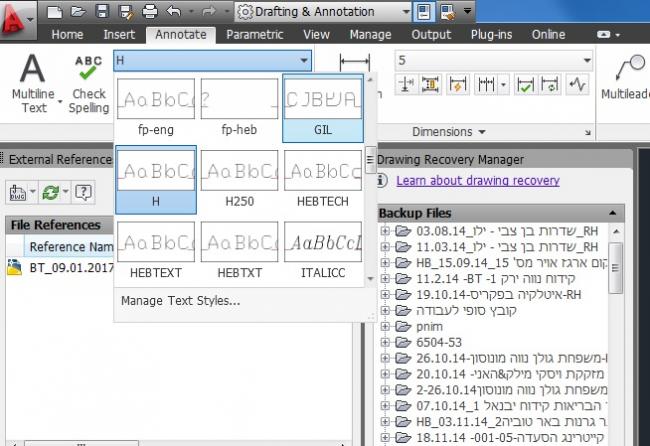Click the Multiline Text tool icon
The height and width of the screenshot is (446, 650).
click(x=33, y=68)
